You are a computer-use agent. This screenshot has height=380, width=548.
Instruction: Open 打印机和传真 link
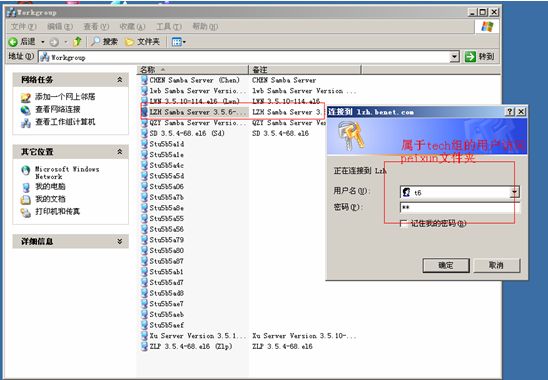(58, 211)
